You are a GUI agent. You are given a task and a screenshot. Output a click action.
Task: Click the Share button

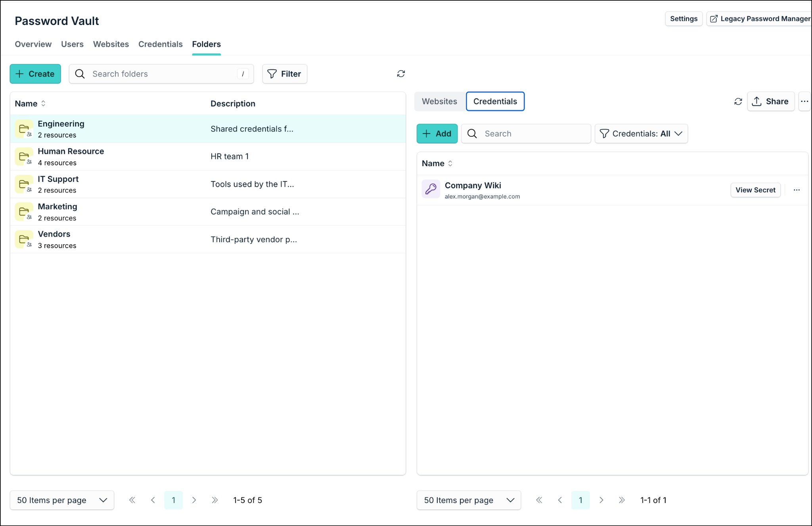point(771,101)
